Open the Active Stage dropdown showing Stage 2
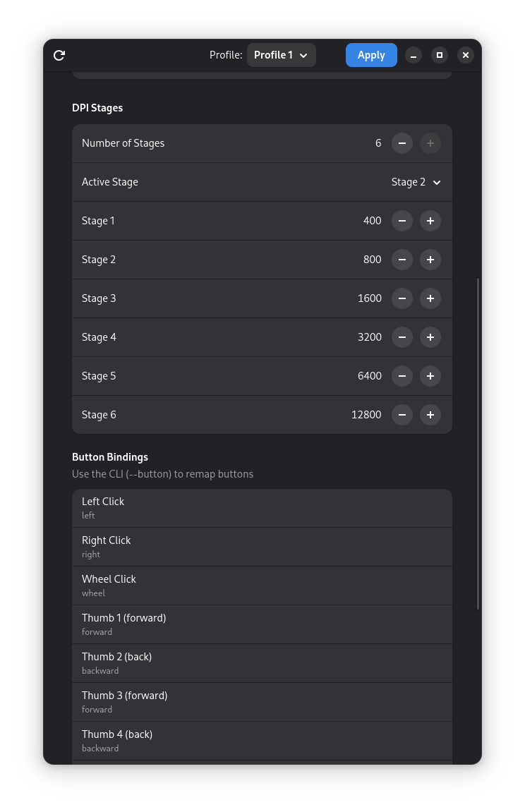Image resolution: width=525 pixels, height=812 pixels. 416,182
